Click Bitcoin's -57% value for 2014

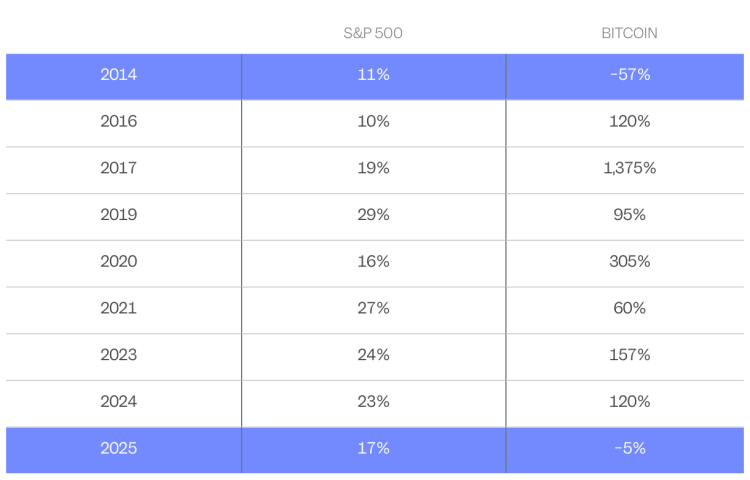629,75
